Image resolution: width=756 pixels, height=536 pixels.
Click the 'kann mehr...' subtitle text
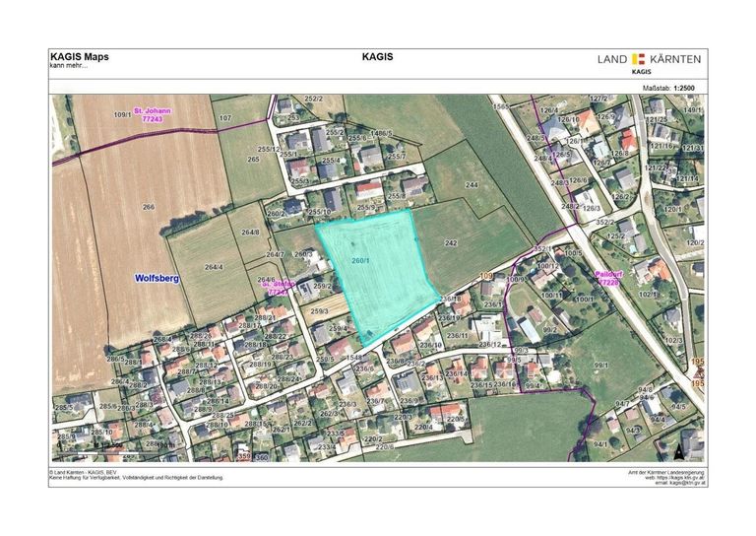(69, 66)
